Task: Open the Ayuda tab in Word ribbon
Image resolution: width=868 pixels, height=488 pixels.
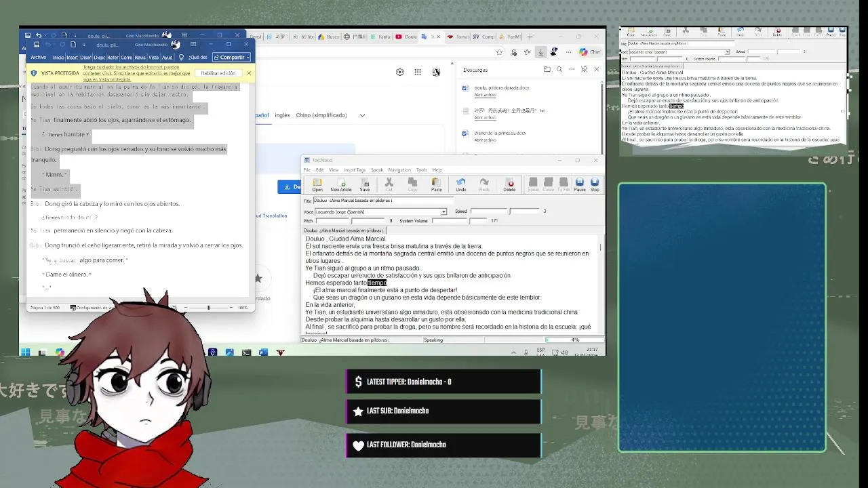Action: click(x=167, y=58)
